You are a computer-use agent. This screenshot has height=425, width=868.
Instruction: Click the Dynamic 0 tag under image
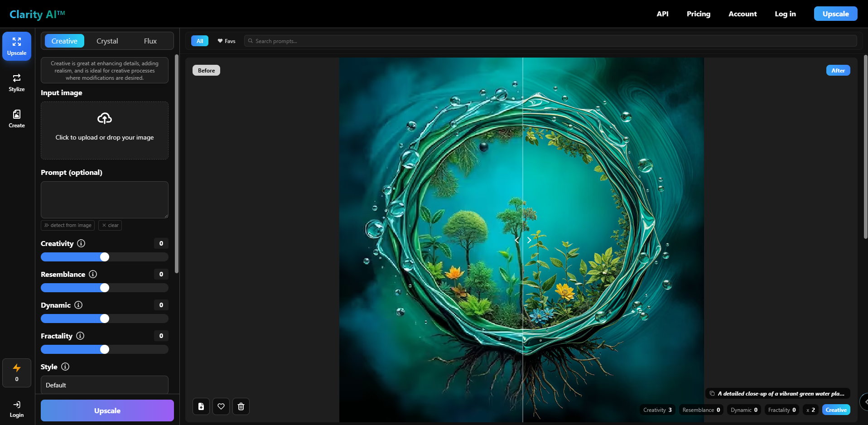[x=744, y=410]
